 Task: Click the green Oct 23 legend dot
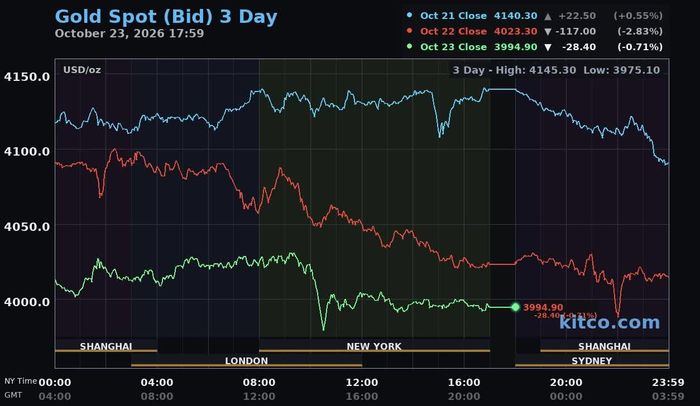(409, 46)
